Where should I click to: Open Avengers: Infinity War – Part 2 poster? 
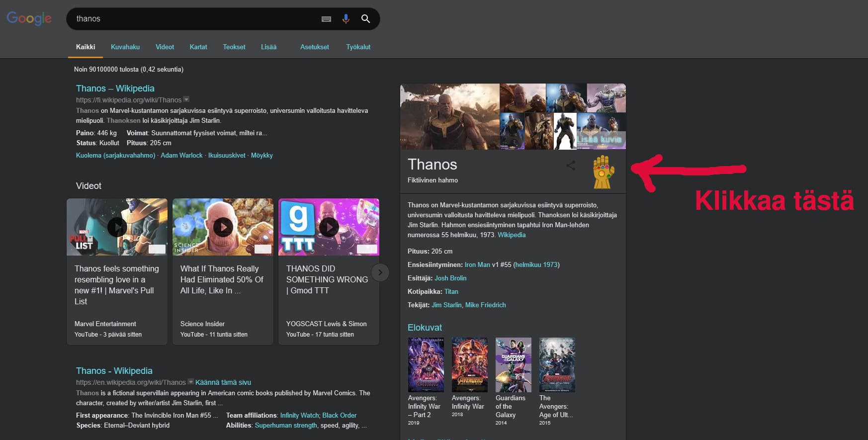tap(426, 365)
